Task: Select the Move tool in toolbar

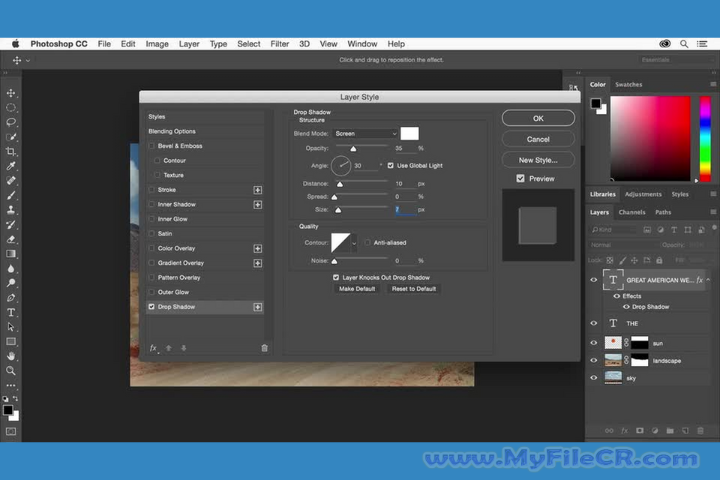Action: 11,93
